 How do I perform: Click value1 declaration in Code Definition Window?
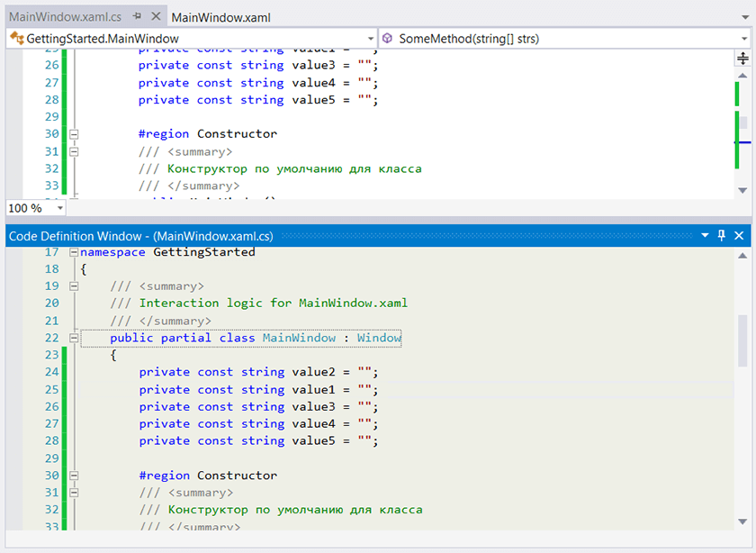pyautogui.click(x=258, y=389)
